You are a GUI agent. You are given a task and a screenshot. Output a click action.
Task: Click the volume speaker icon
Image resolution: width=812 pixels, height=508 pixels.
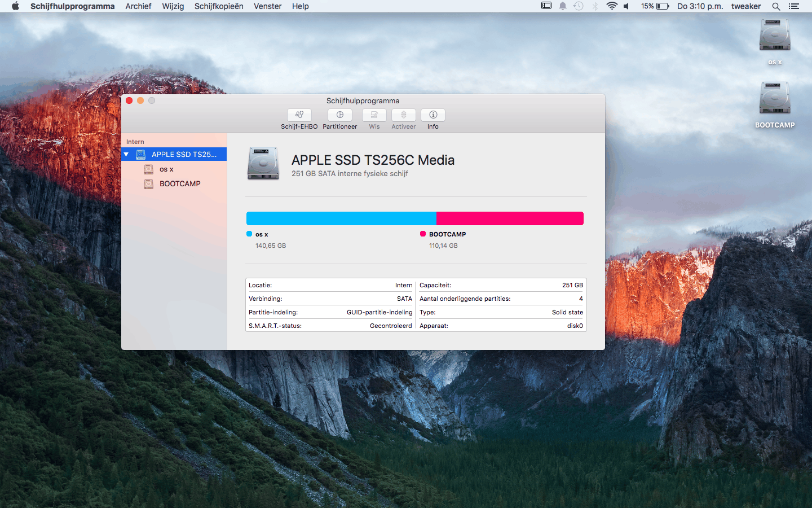coord(626,6)
